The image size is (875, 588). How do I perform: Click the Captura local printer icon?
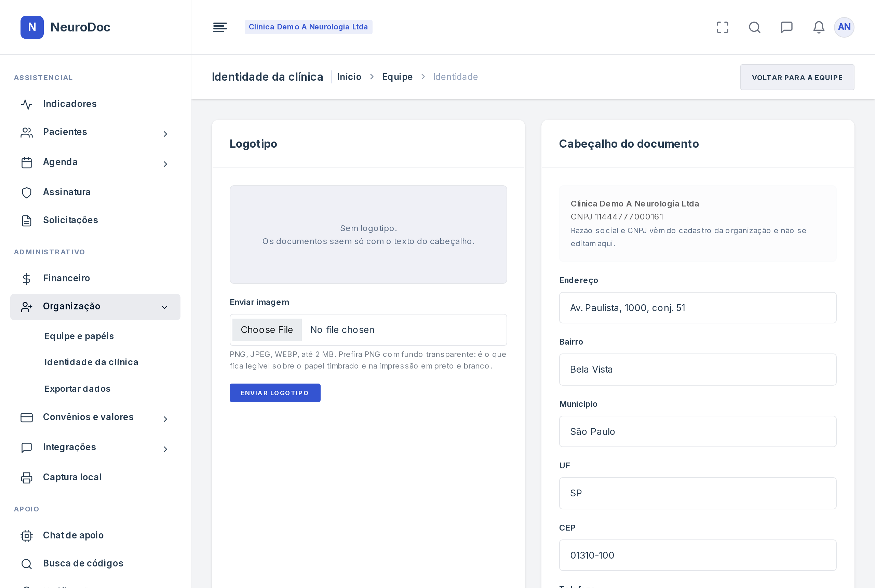point(27,477)
